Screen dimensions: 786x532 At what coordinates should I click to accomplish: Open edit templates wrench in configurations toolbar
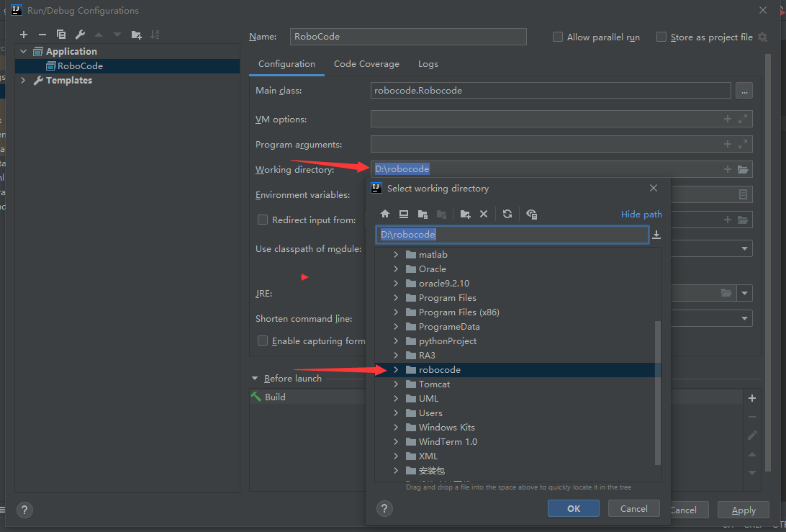(80, 35)
